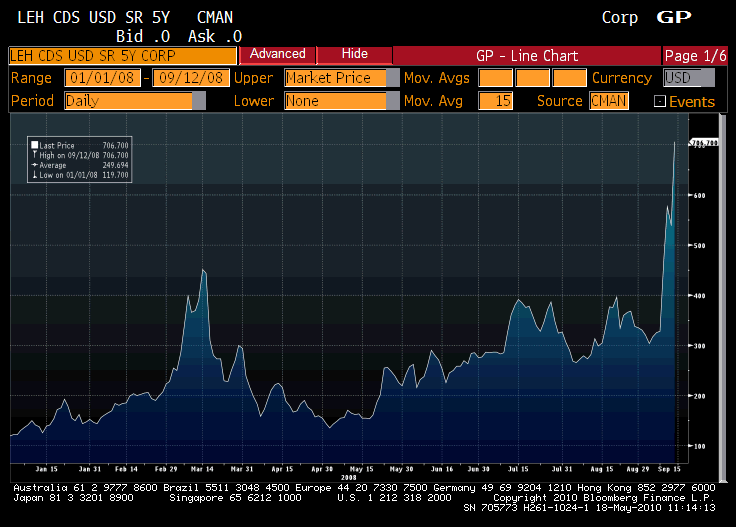Image resolution: width=736 pixels, height=527 pixels.
Task: Edit the range end date 09/12/08
Action: click(191, 78)
